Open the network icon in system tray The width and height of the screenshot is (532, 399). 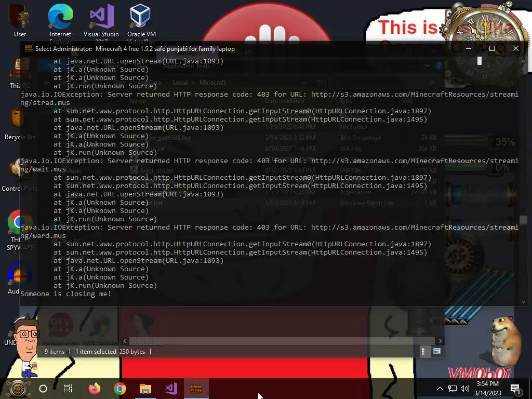(453, 389)
